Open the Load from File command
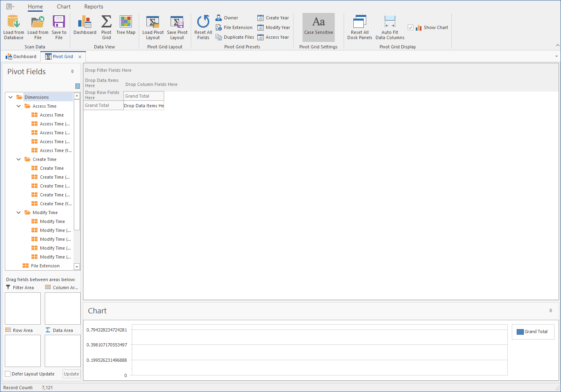The image size is (561, 392). click(38, 27)
